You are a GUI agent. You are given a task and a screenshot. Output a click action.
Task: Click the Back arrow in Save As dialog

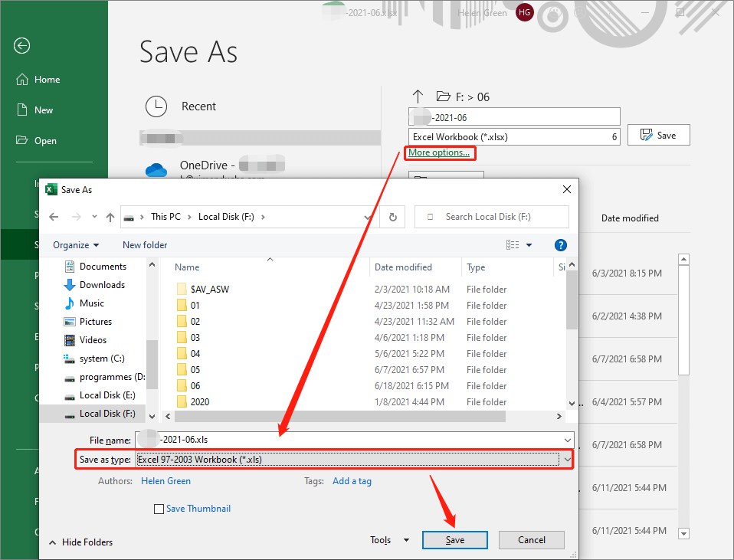click(x=54, y=217)
